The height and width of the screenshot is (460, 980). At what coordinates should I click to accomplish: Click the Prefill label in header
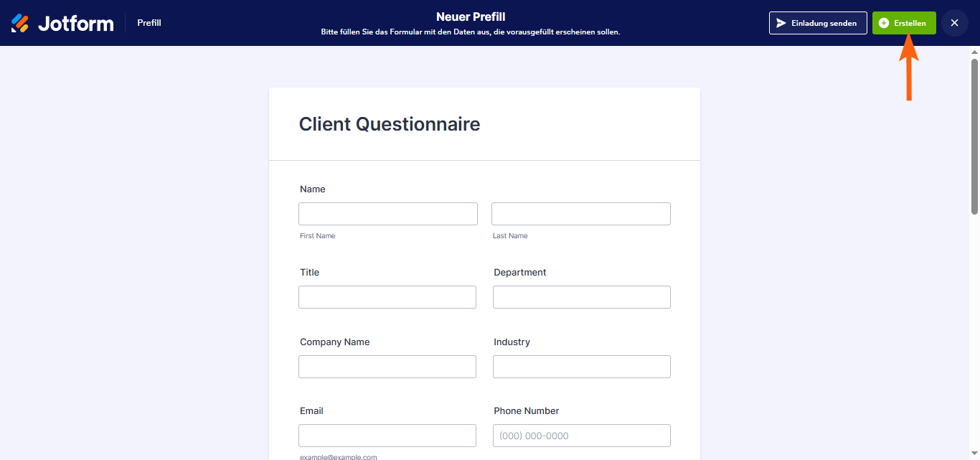click(149, 23)
